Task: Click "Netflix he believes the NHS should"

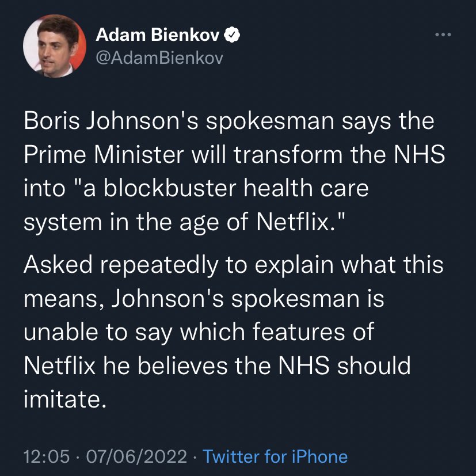Action: pos(217,365)
